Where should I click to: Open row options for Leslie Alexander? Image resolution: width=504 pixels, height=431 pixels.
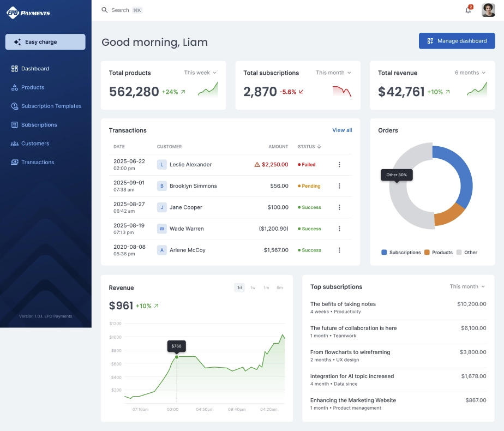tap(339, 165)
